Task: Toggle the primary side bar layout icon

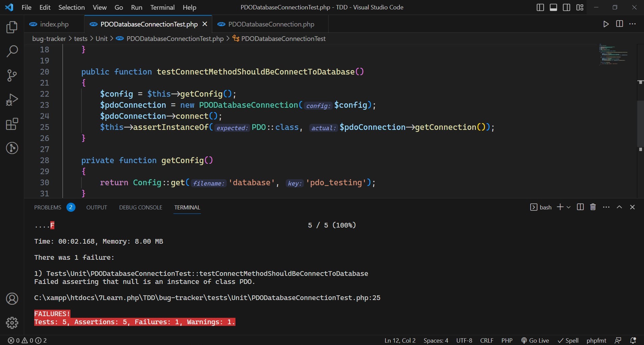Action: (540, 7)
